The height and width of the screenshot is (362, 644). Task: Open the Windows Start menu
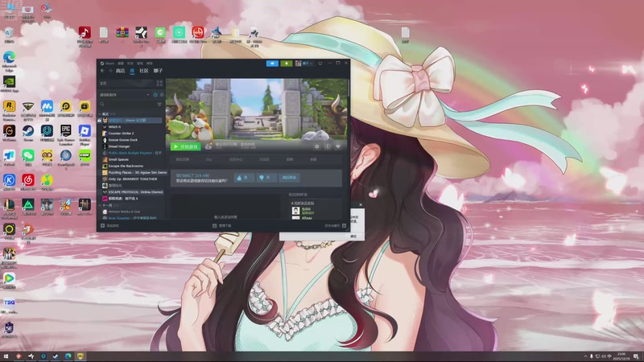6,356
